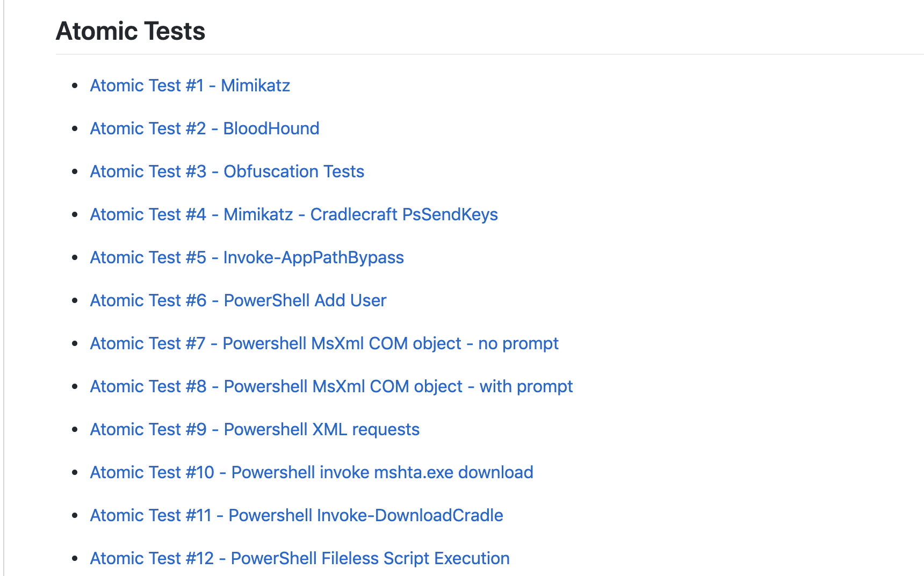Click the bullet beside Powershell XML requests
This screenshot has width=924, height=576.
(x=75, y=429)
